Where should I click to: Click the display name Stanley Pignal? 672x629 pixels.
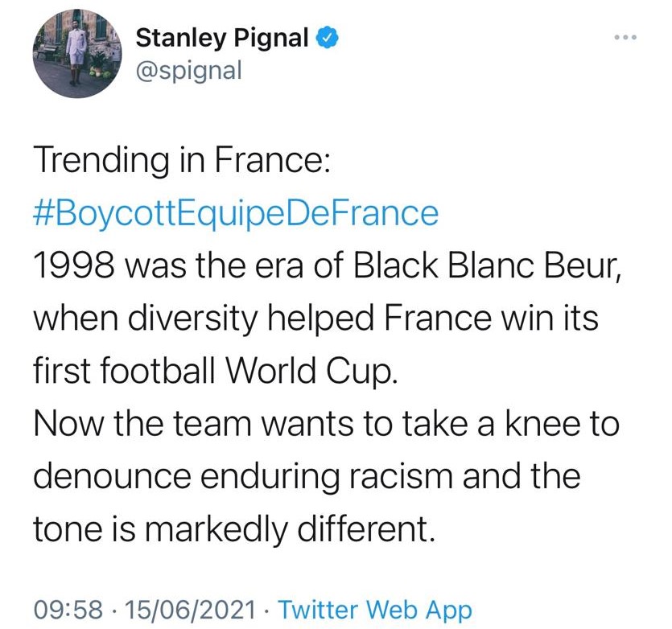[x=222, y=37]
